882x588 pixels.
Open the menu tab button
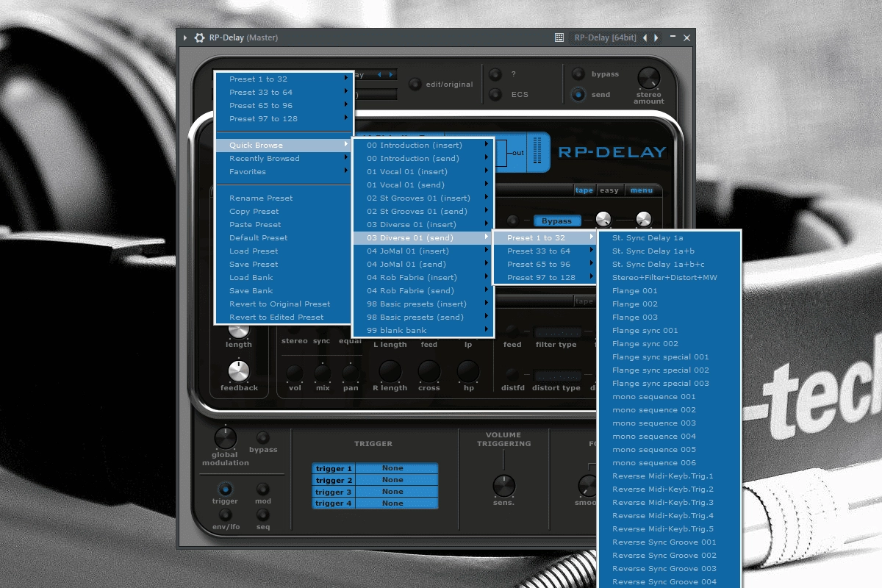click(641, 190)
